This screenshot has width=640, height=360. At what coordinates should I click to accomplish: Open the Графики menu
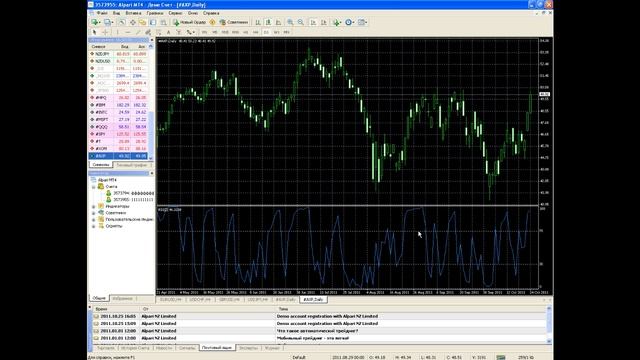coord(155,13)
